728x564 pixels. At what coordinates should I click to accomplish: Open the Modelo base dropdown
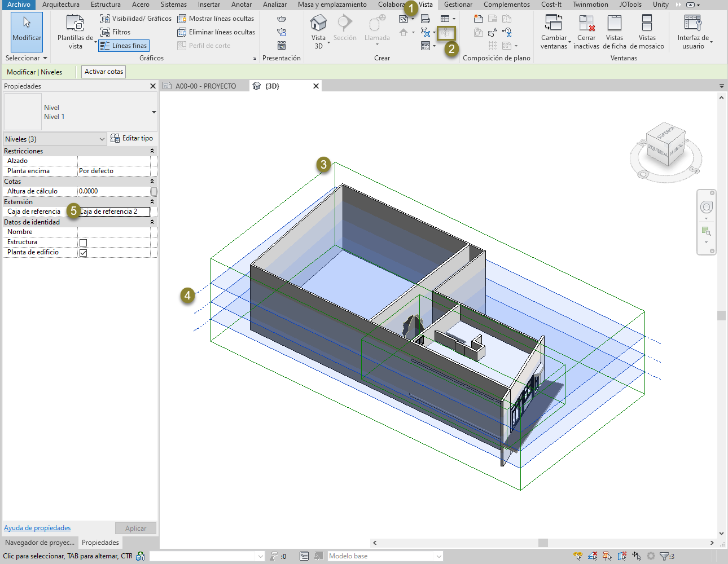(385, 556)
